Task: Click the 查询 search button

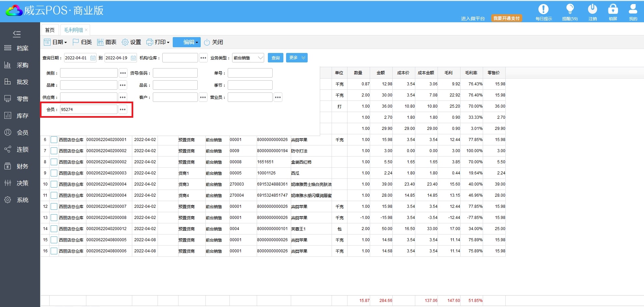Action: point(276,58)
